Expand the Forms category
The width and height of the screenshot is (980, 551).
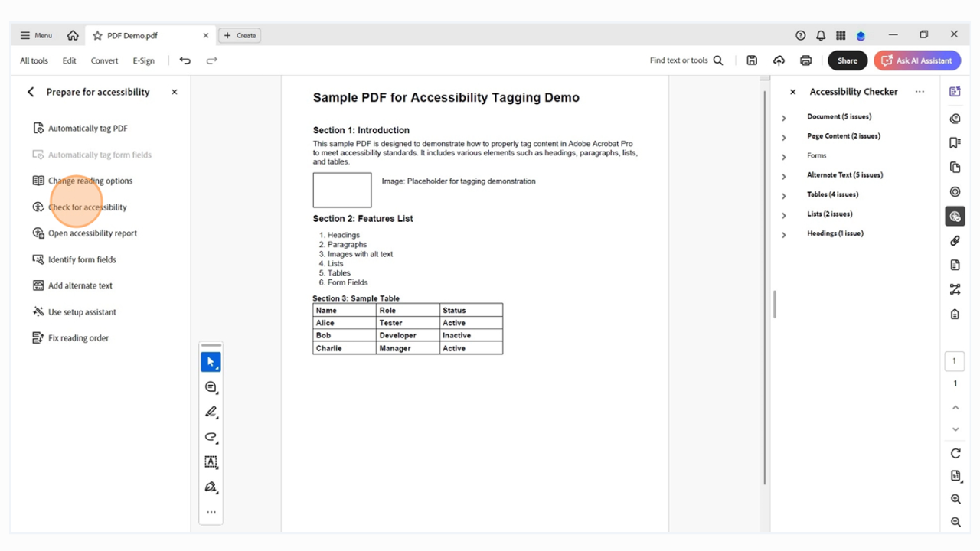(x=783, y=157)
